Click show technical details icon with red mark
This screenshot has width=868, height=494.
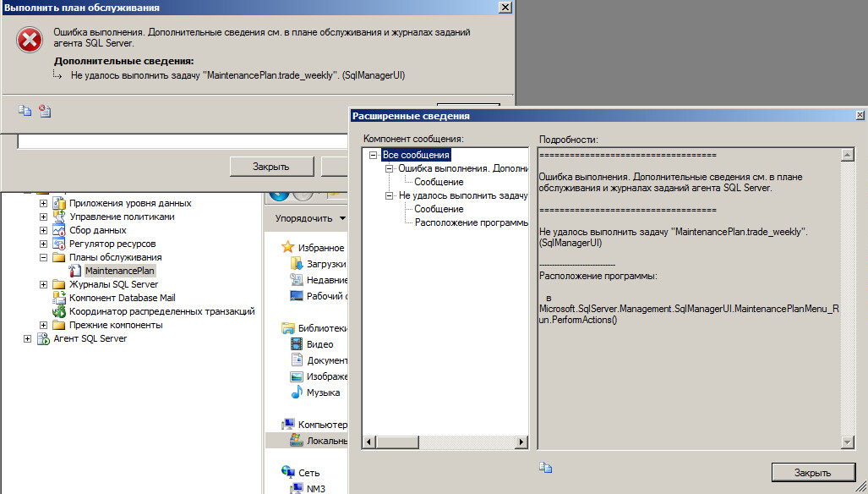pos(45,111)
